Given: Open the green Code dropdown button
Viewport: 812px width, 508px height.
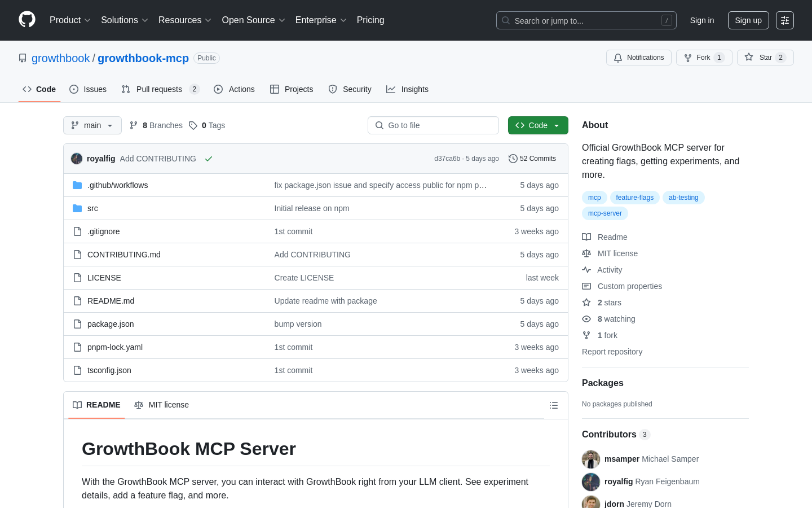Looking at the screenshot, I should coord(538,125).
